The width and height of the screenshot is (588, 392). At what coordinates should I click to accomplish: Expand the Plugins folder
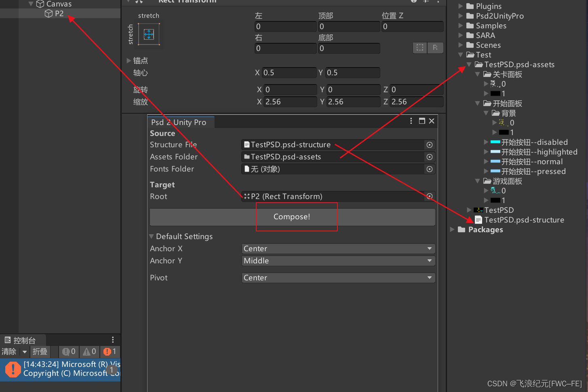(x=460, y=6)
